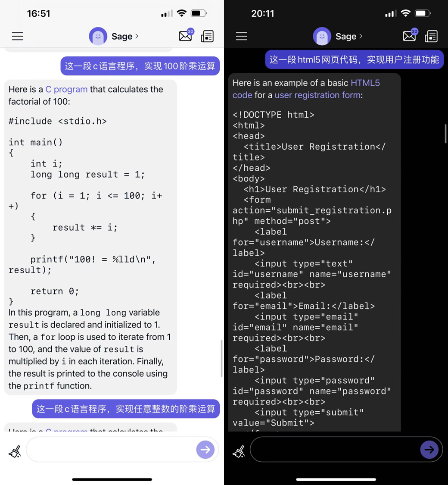Click the dark chat scrollbar indicator
This screenshot has width=448, height=485.
click(445, 134)
